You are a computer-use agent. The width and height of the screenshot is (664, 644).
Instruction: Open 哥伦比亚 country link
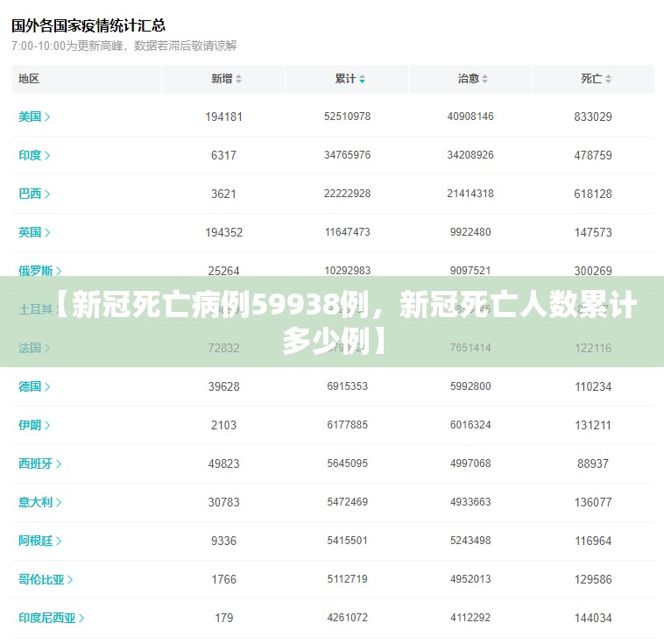coord(46,579)
